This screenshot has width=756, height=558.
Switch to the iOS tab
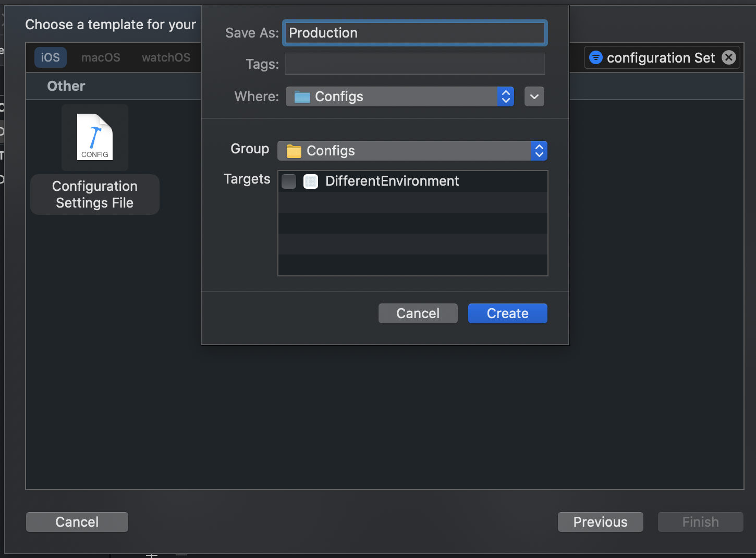pyautogui.click(x=51, y=57)
